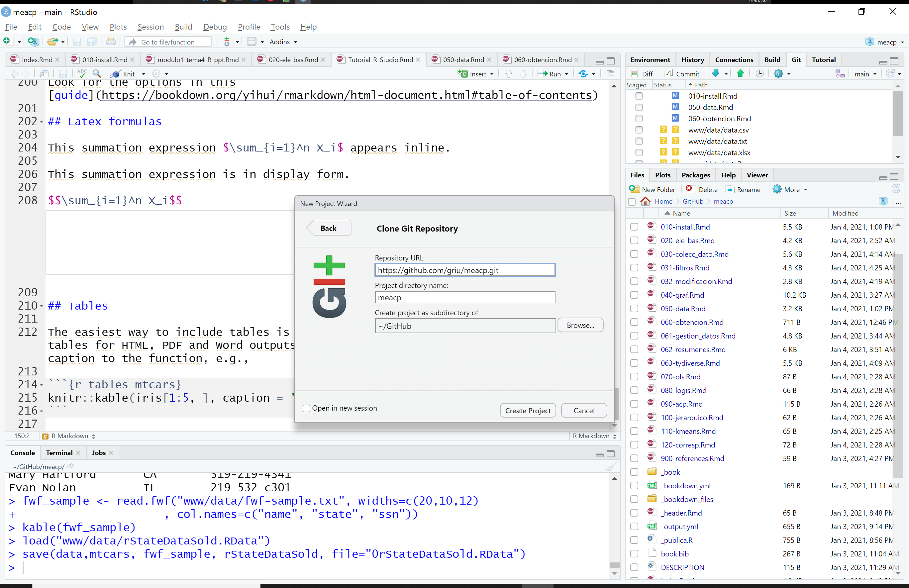This screenshot has height=588, width=909.
Task: Open the Tools menu
Action: click(280, 27)
